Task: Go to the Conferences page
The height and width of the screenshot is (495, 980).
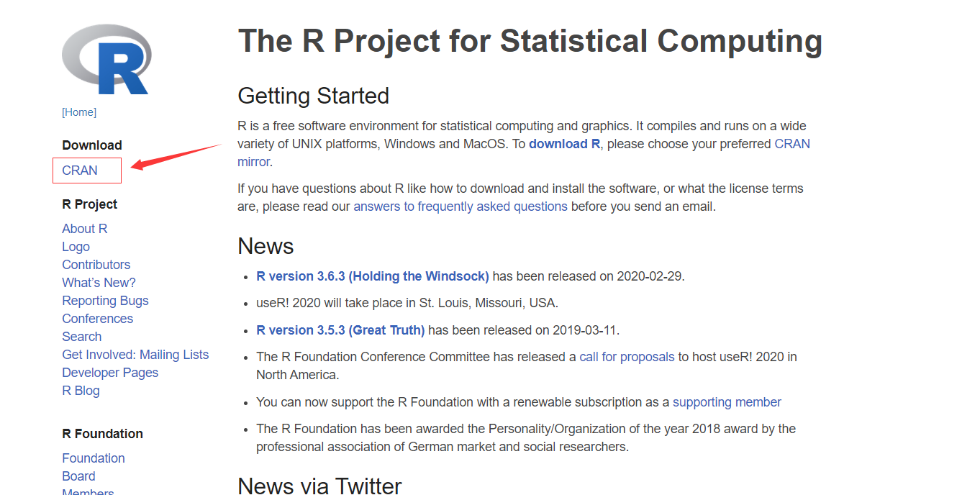Action: (98, 319)
